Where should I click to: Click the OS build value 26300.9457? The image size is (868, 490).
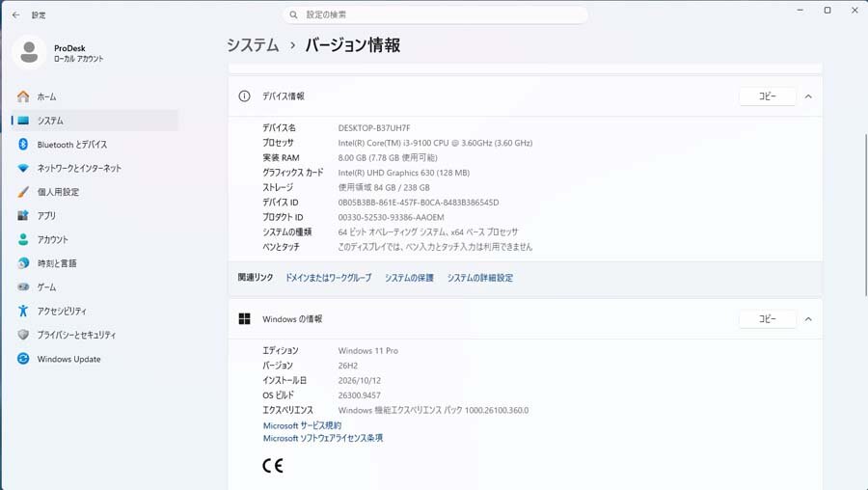pos(360,395)
